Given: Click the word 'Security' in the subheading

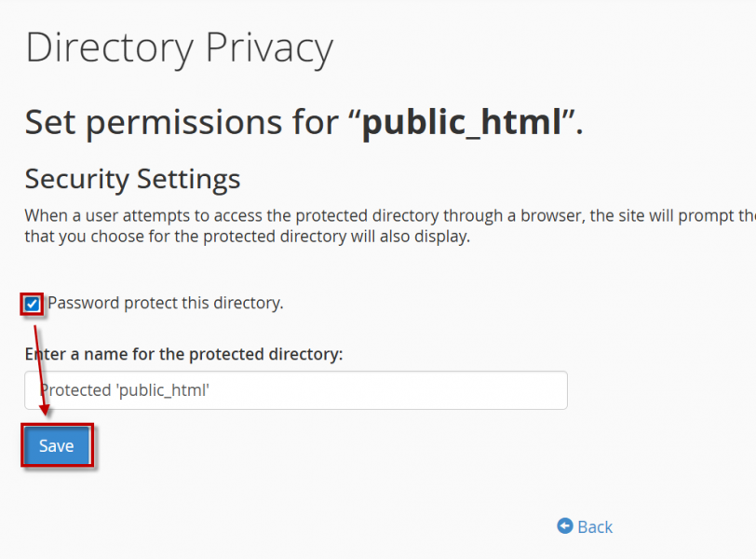Looking at the screenshot, I should point(77,178).
